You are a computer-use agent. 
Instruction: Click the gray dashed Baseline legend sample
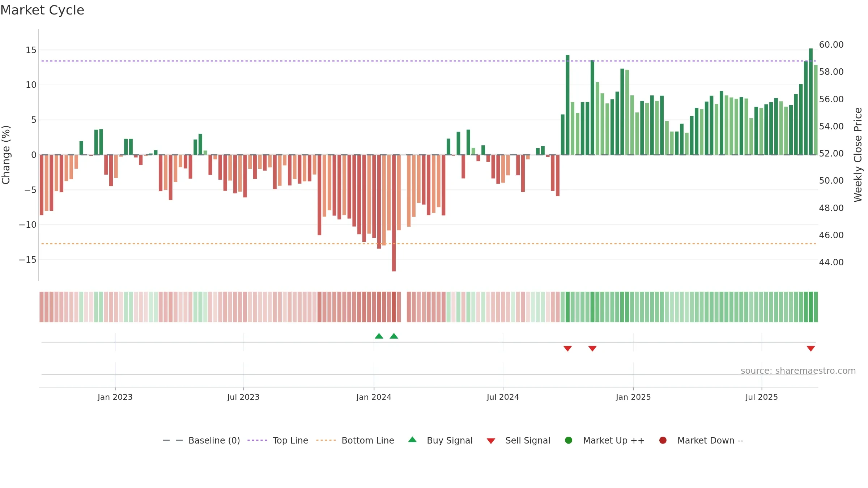pos(173,440)
